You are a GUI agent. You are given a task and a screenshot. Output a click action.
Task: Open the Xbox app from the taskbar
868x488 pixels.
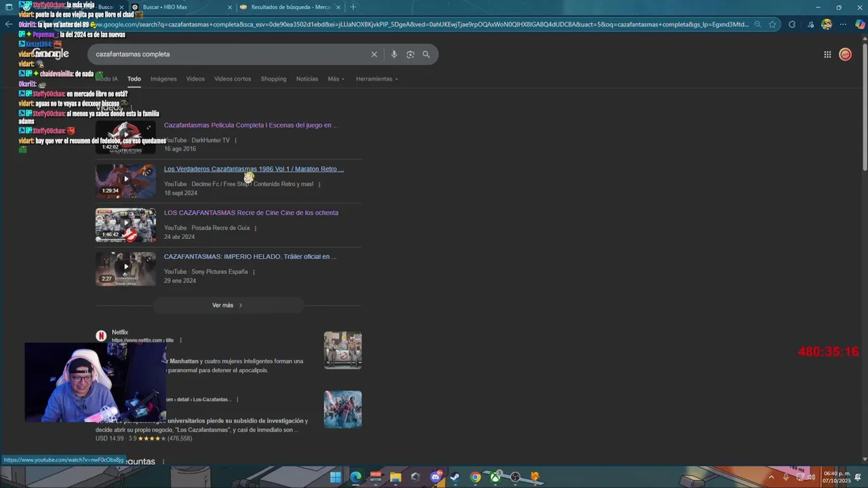[x=496, y=477]
